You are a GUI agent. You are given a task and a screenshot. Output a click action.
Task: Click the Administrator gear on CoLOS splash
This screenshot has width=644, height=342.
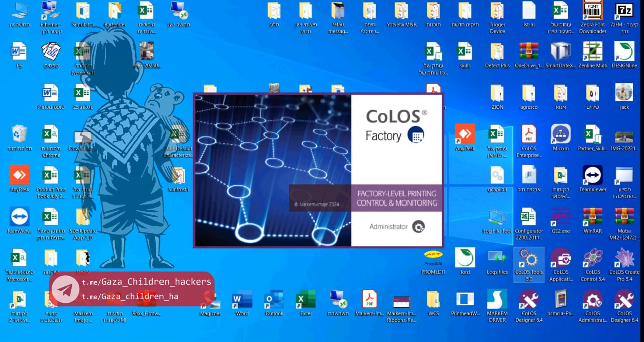(418, 227)
